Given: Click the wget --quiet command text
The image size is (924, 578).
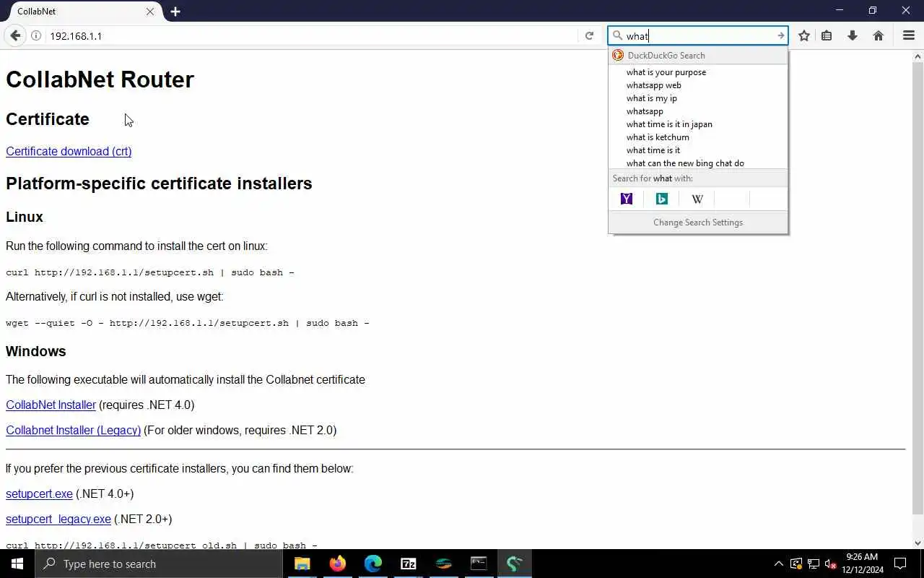Looking at the screenshot, I should 188,323.
